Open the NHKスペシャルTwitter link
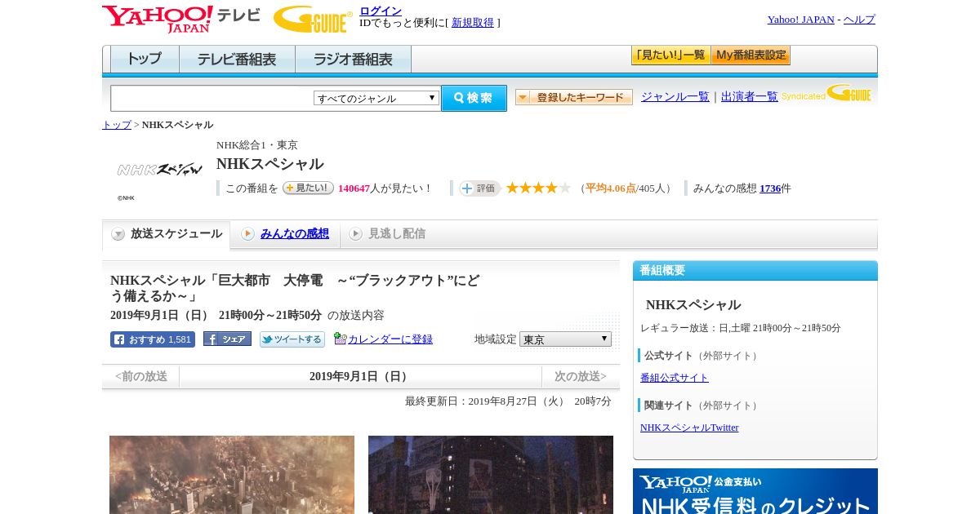980x514 pixels. point(689,428)
